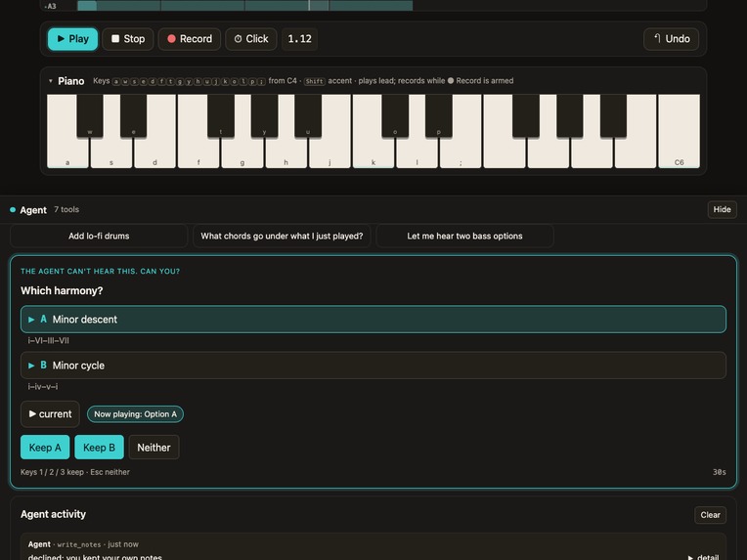Screen dimensions: 747x560
Task: Click the '7 tools' label
Action: [66, 209]
